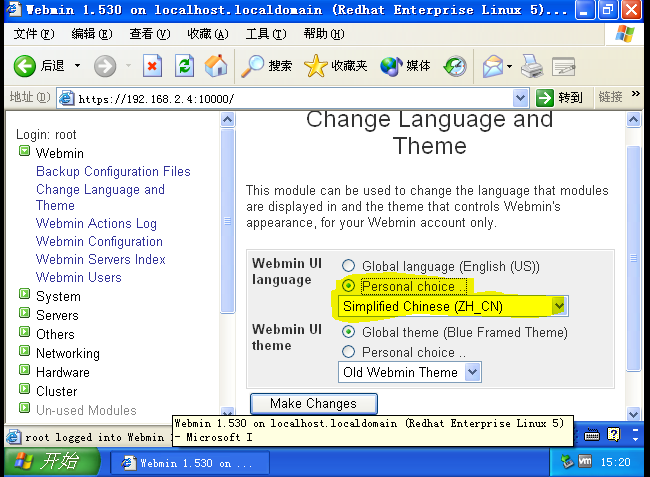650x477 pixels.
Task: Click the Stop loading icon
Action: coord(152,66)
